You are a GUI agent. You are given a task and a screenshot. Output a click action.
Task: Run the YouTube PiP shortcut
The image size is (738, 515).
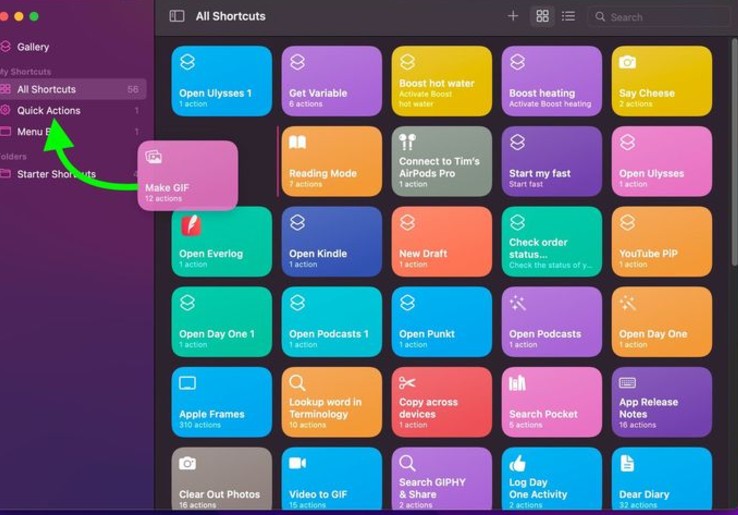point(662,241)
